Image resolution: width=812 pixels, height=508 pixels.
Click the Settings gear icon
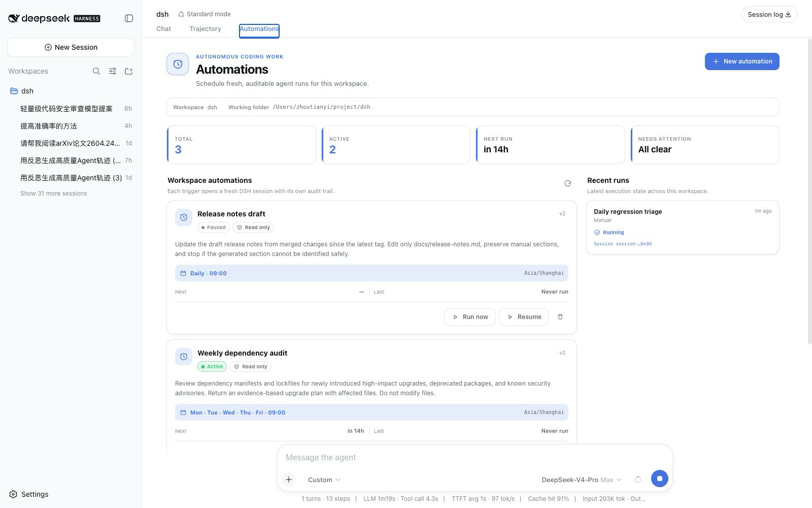13,494
